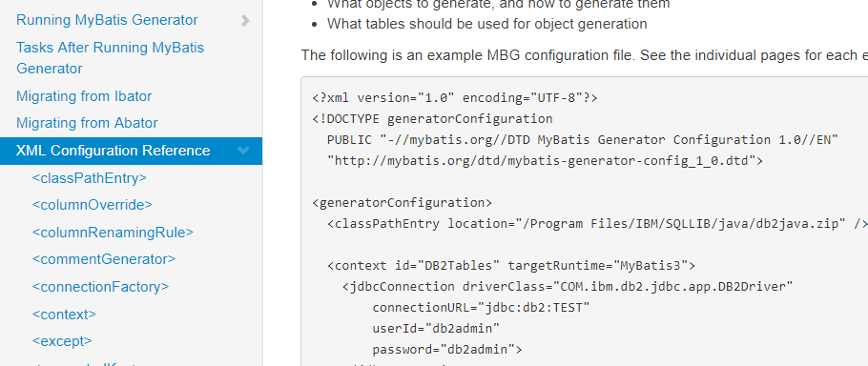868x366 pixels.
Task: Click the <generatorConfiguration> opening tag
Action: point(402,203)
